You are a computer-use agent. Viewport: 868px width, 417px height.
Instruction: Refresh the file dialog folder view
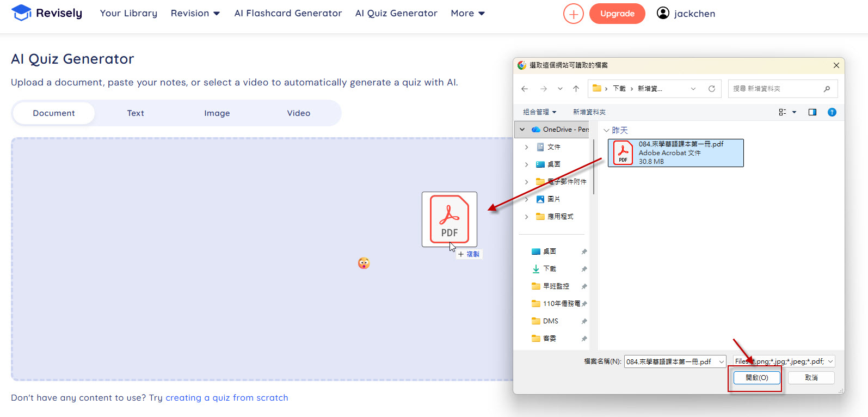click(x=711, y=89)
